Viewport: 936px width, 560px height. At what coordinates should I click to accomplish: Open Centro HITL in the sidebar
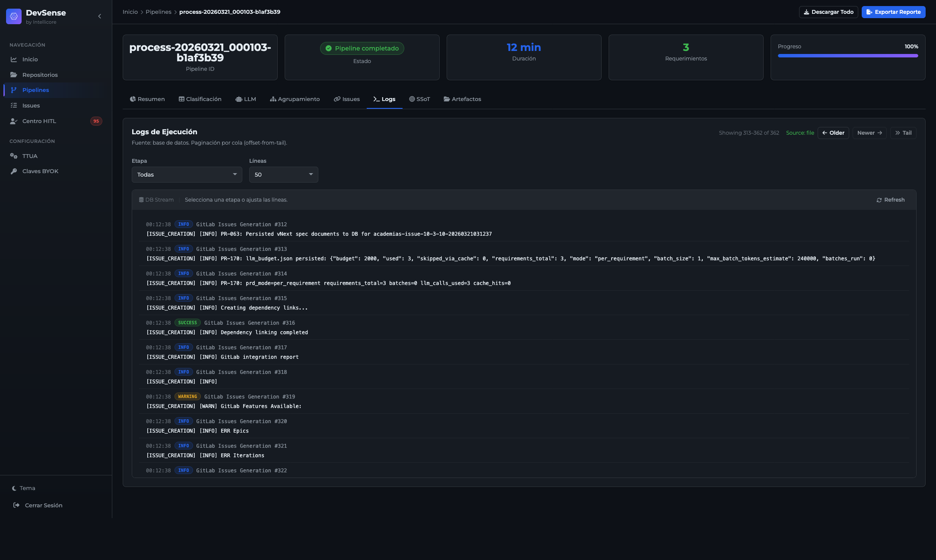tap(39, 121)
